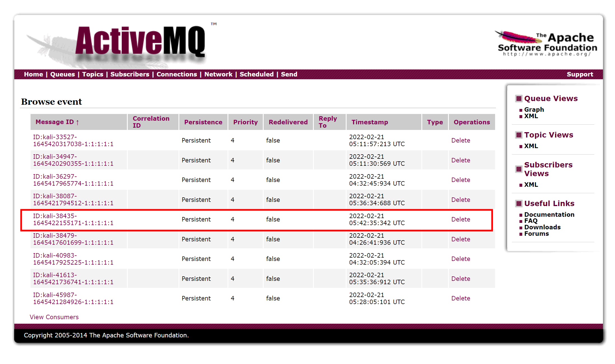Open the Scheduled navigation item
This screenshot has height=364, width=615.
point(256,74)
